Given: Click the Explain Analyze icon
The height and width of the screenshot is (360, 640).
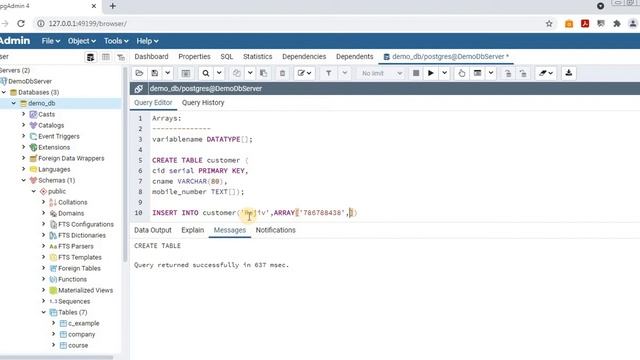Looking at the screenshot, I should (477, 73).
